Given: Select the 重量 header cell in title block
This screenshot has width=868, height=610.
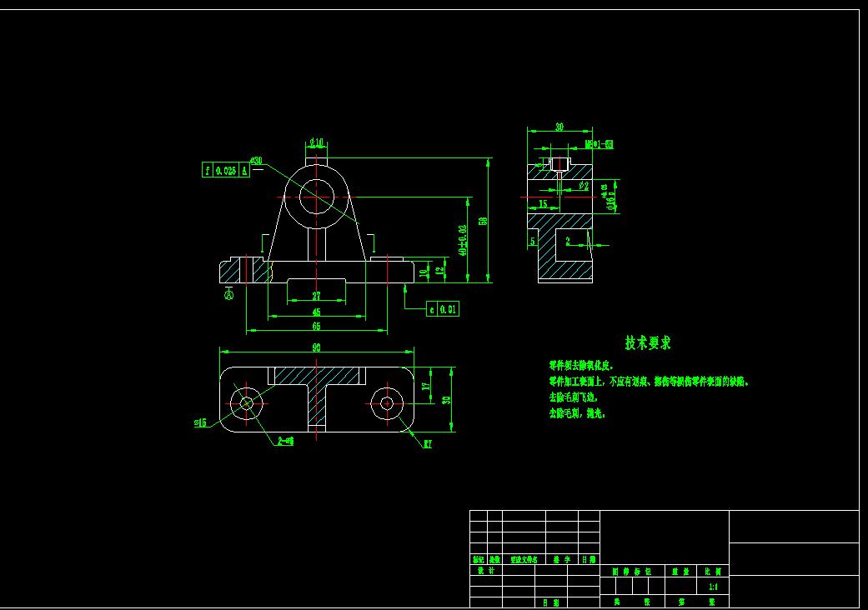Looking at the screenshot, I should tap(680, 572).
